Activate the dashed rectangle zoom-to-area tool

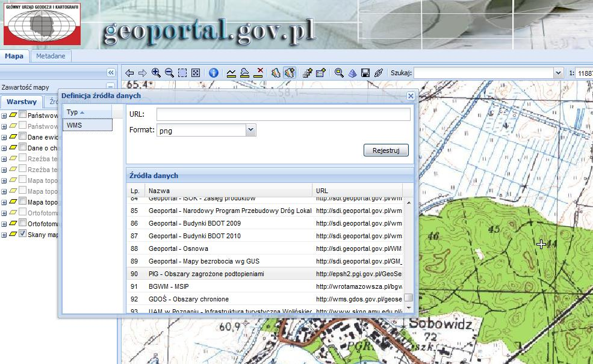pyautogui.click(x=182, y=73)
